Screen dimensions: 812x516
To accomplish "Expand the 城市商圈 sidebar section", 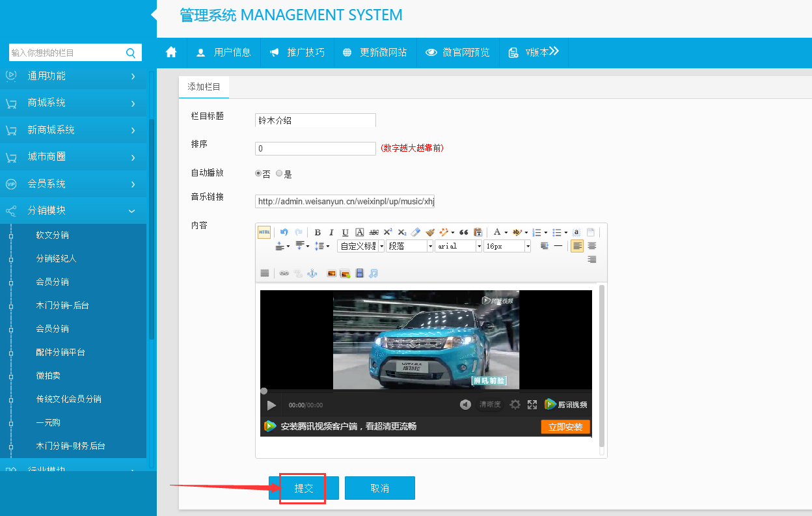I will point(74,157).
